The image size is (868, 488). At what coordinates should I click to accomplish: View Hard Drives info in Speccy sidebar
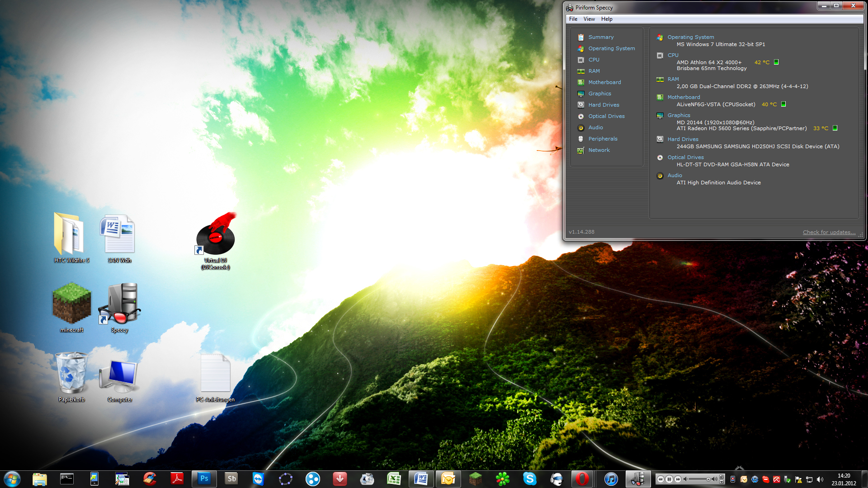604,104
